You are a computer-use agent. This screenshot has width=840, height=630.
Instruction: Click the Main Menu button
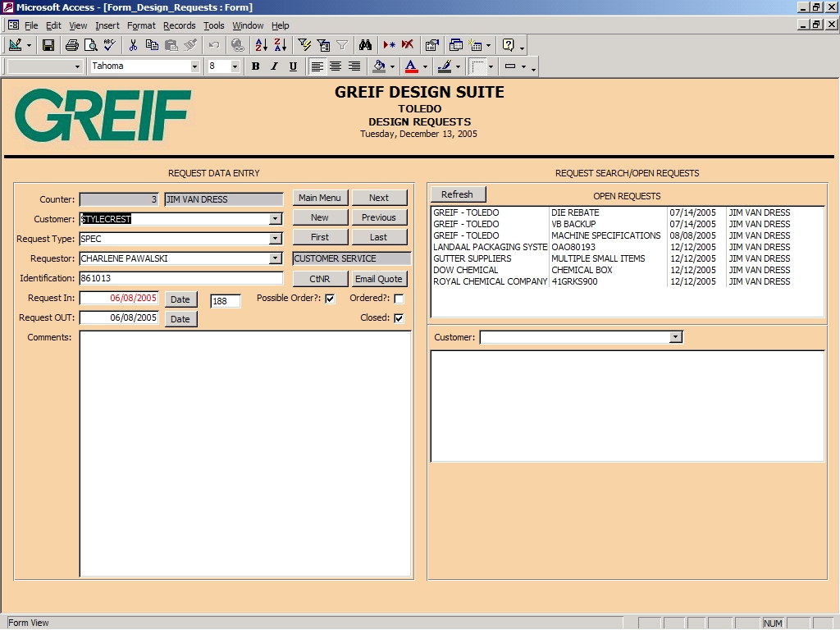(x=320, y=198)
